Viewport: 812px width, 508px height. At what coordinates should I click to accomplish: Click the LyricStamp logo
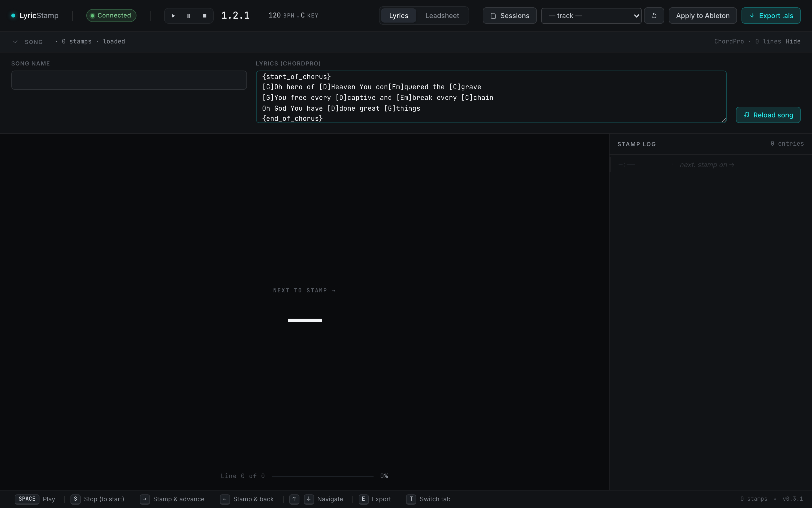click(x=35, y=16)
